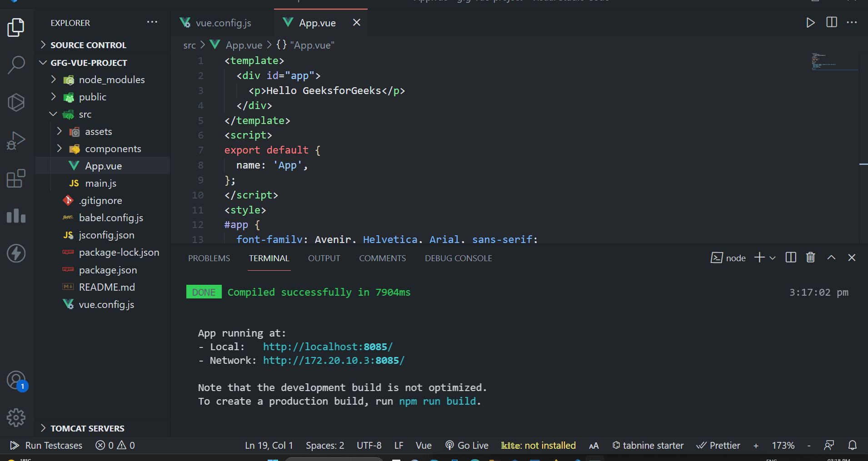Open errors and warnings count in status bar
This screenshot has height=461, width=868.
pos(115,446)
